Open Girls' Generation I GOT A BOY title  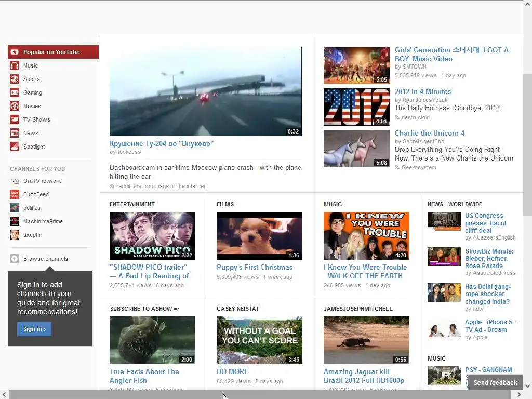(451, 54)
